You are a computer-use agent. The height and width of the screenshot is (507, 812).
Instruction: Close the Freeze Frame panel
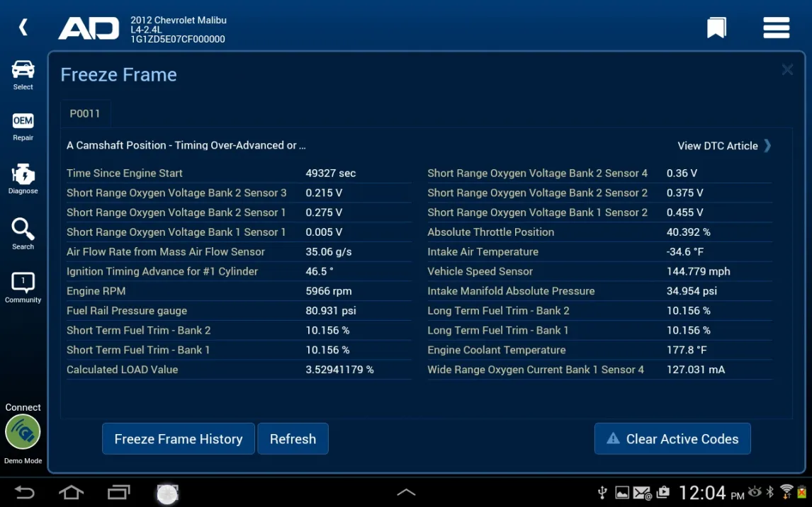click(x=787, y=69)
